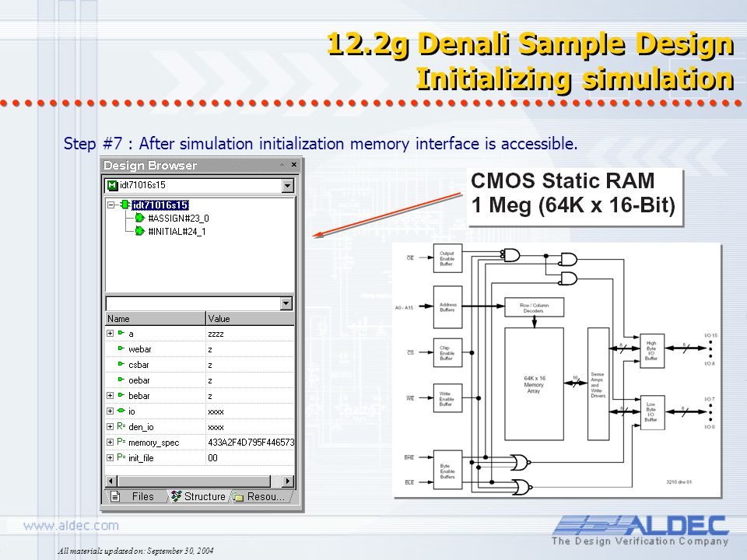The width and height of the screenshot is (747, 560).
Task: Click the init_file parameter icon
Action: click(x=121, y=457)
